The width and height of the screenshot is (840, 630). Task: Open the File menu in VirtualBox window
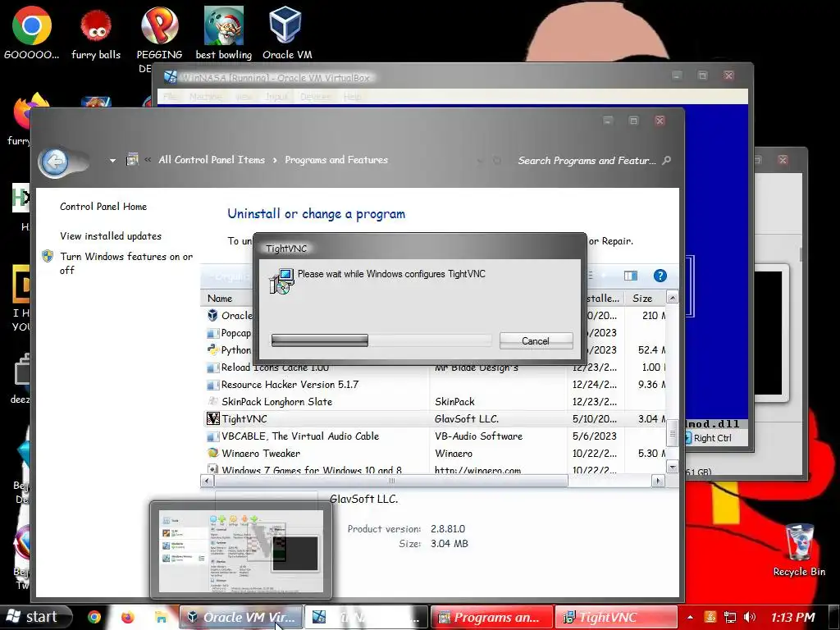pos(170,97)
